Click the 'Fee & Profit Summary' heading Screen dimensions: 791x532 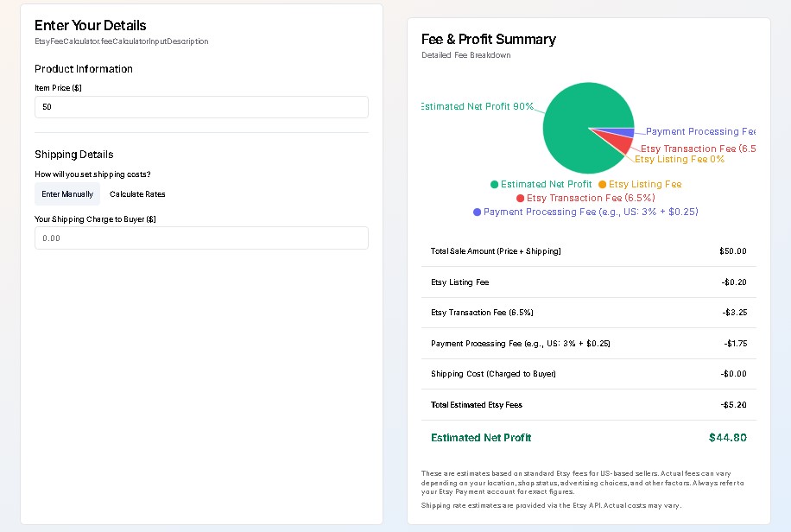488,40
